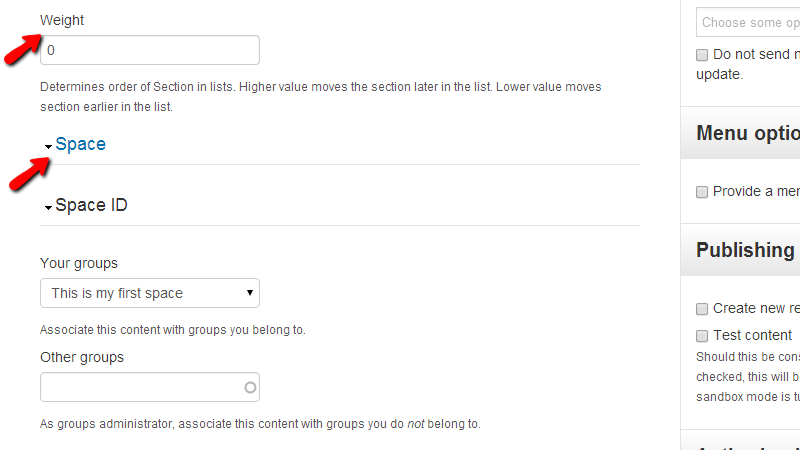
Task: Click the Space ID disclosure triangle
Action: click(x=48, y=208)
